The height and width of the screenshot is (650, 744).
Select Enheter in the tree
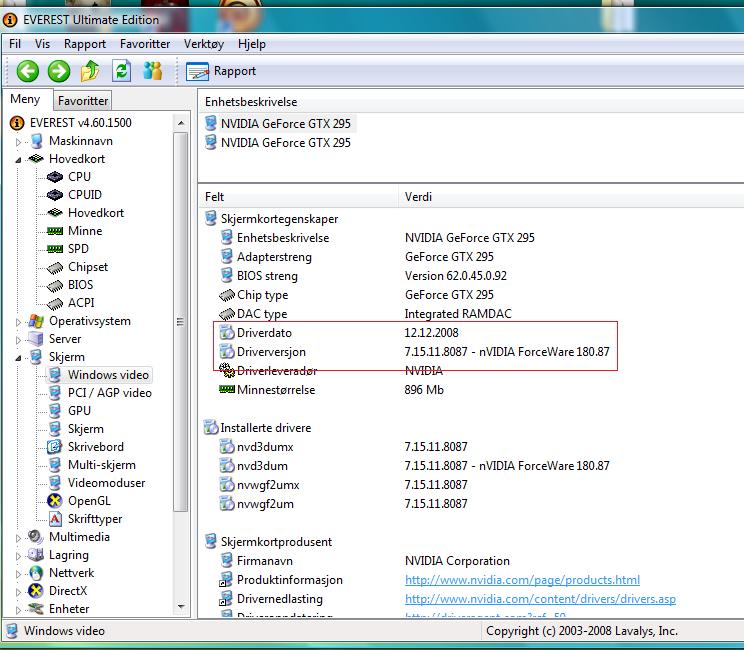pyautogui.click(x=69, y=609)
